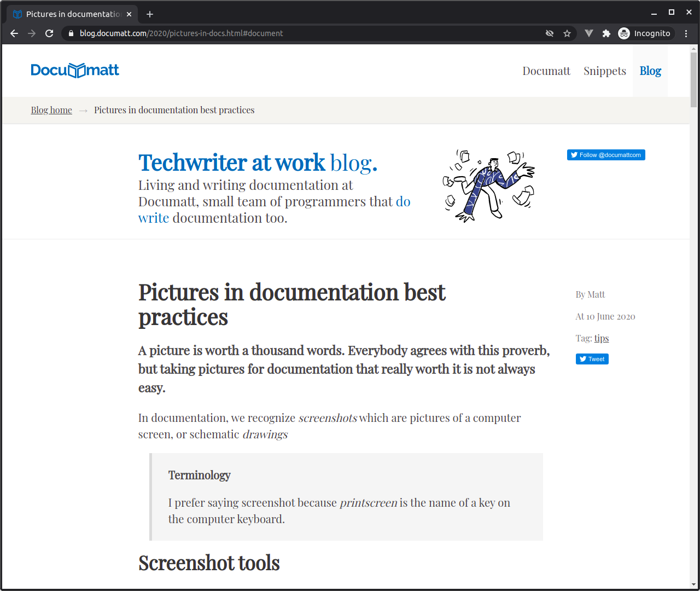Click the Vue devtools extension icon

pyautogui.click(x=589, y=33)
